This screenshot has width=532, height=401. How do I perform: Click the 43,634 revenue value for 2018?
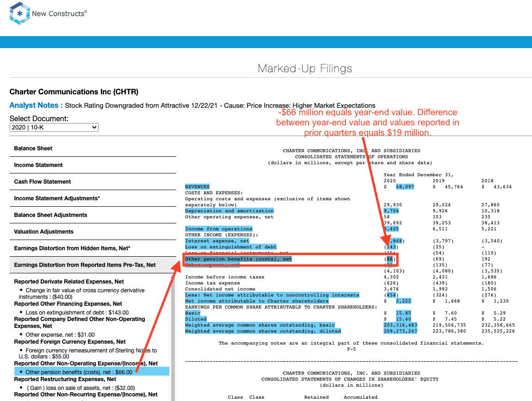click(x=502, y=186)
